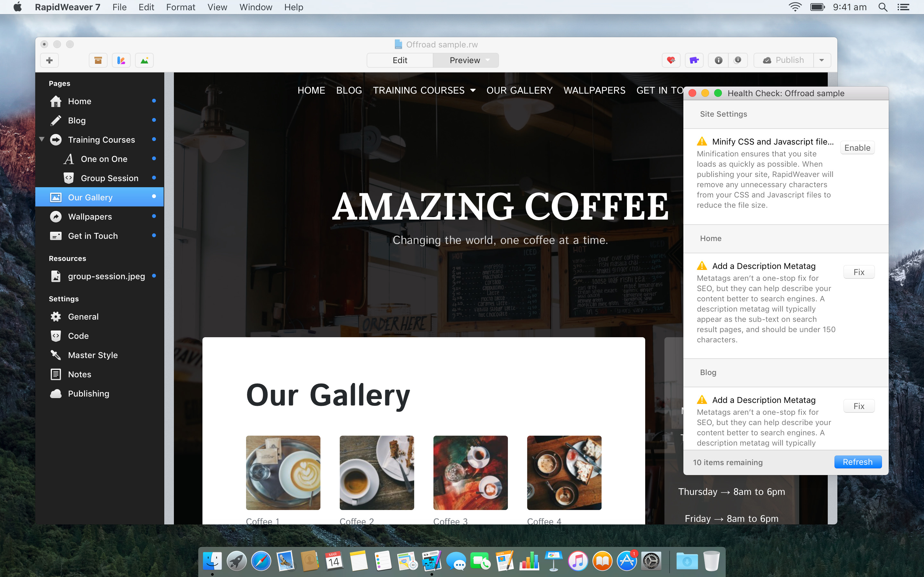The height and width of the screenshot is (577, 924).
Task: Open the Publish dropdown arrow
Action: coord(822,60)
